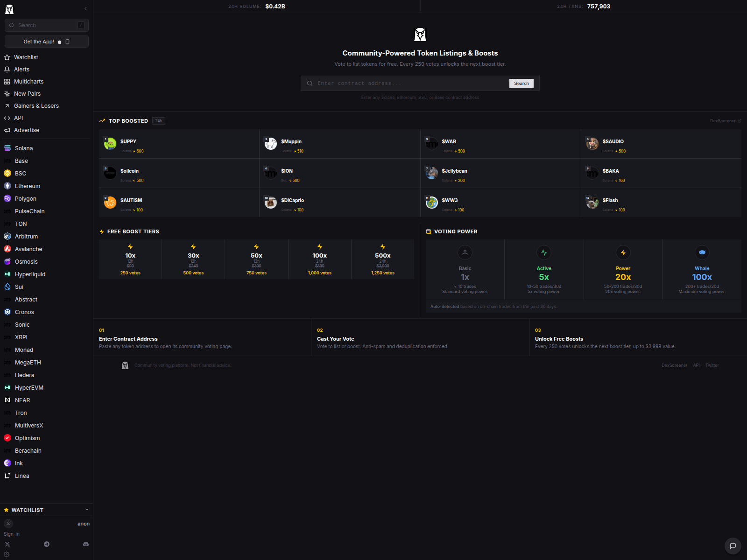Open the Telegram icon at bottom left
The width and height of the screenshot is (747, 560).
point(47,544)
